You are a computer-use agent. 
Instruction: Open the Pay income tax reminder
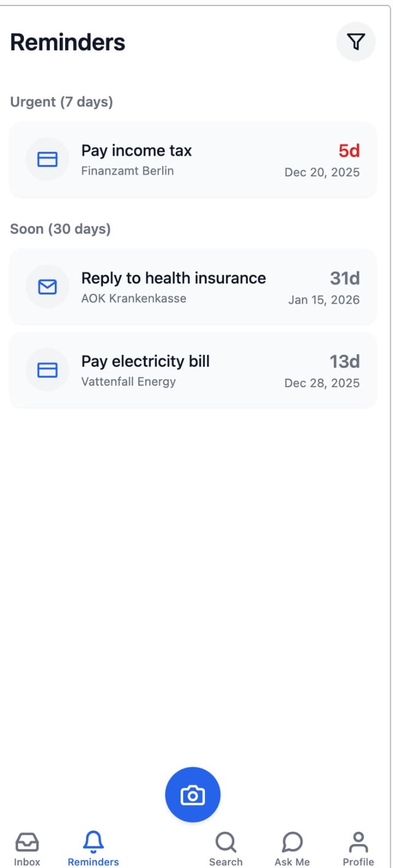point(136,151)
